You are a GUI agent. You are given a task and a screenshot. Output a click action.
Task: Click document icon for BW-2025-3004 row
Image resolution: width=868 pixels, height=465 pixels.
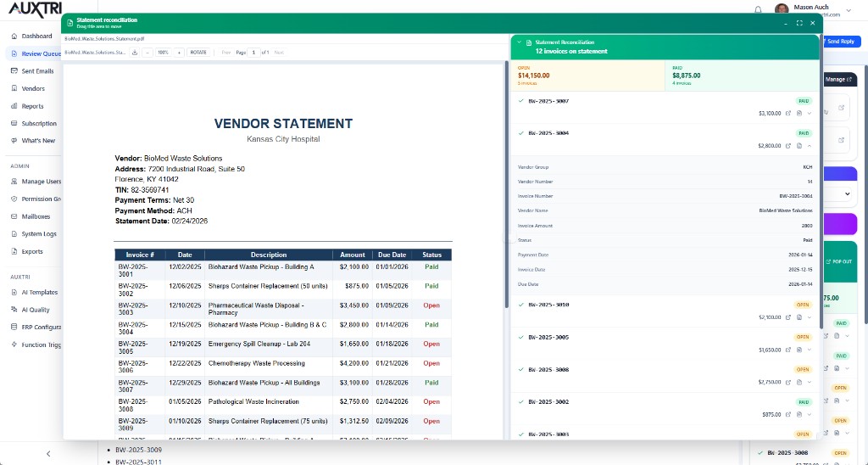pyautogui.click(x=799, y=146)
